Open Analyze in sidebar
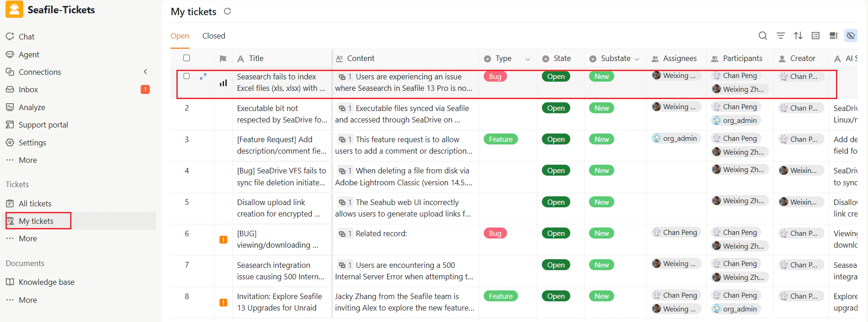This screenshot has height=322, width=868. (32, 107)
